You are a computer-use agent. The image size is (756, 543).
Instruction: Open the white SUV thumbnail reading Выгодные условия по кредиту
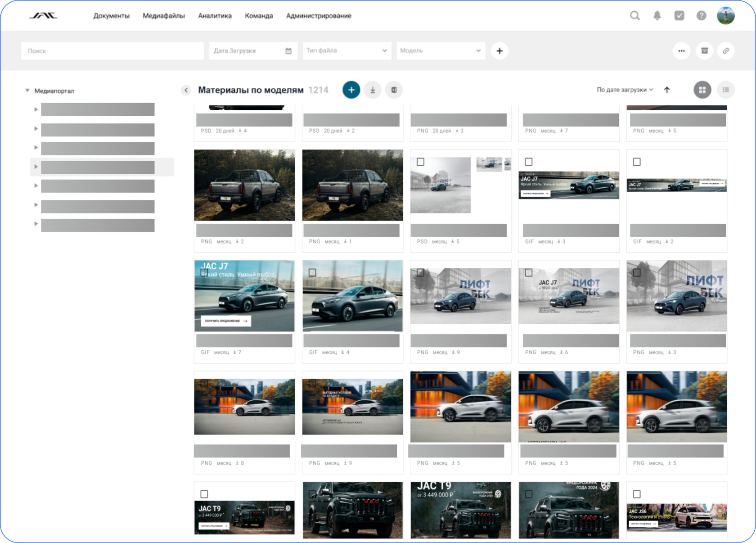tap(352, 407)
